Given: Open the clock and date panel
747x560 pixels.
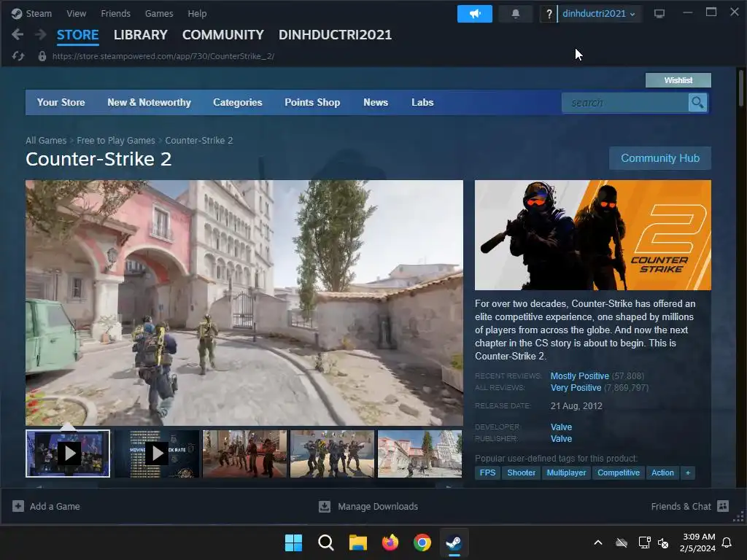Looking at the screenshot, I should coord(699,542).
